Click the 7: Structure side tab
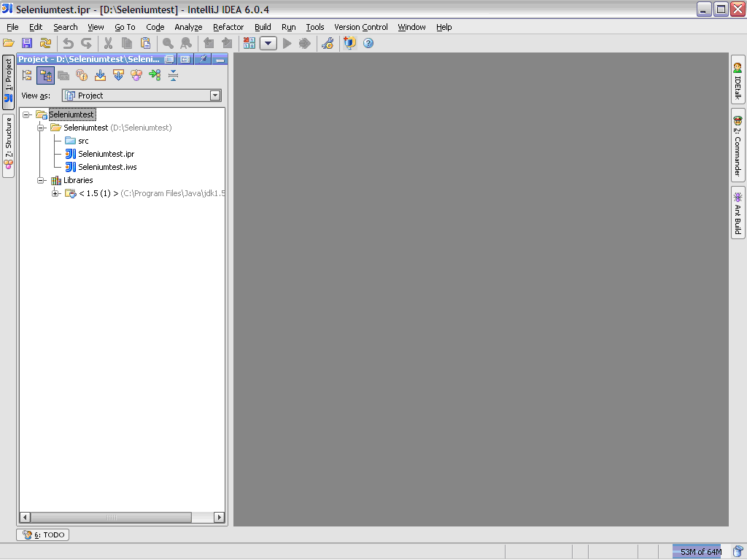The height and width of the screenshot is (560, 747). (9, 146)
